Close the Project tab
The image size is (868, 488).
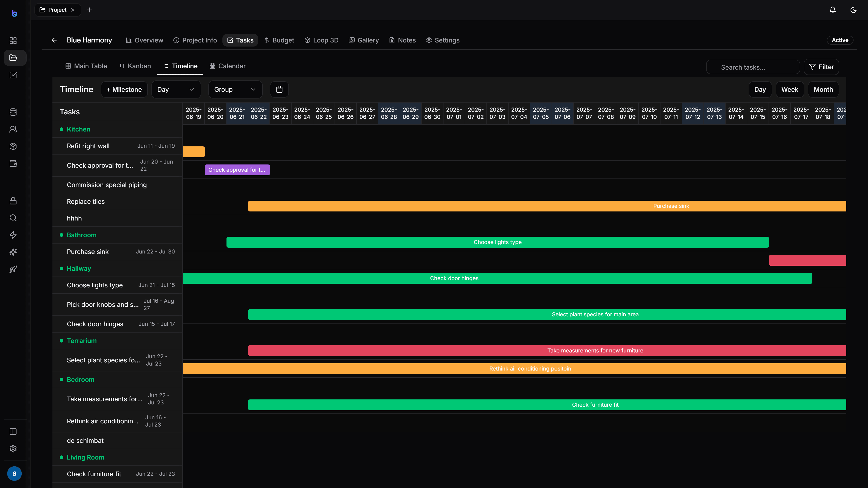pyautogui.click(x=73, y=10)
